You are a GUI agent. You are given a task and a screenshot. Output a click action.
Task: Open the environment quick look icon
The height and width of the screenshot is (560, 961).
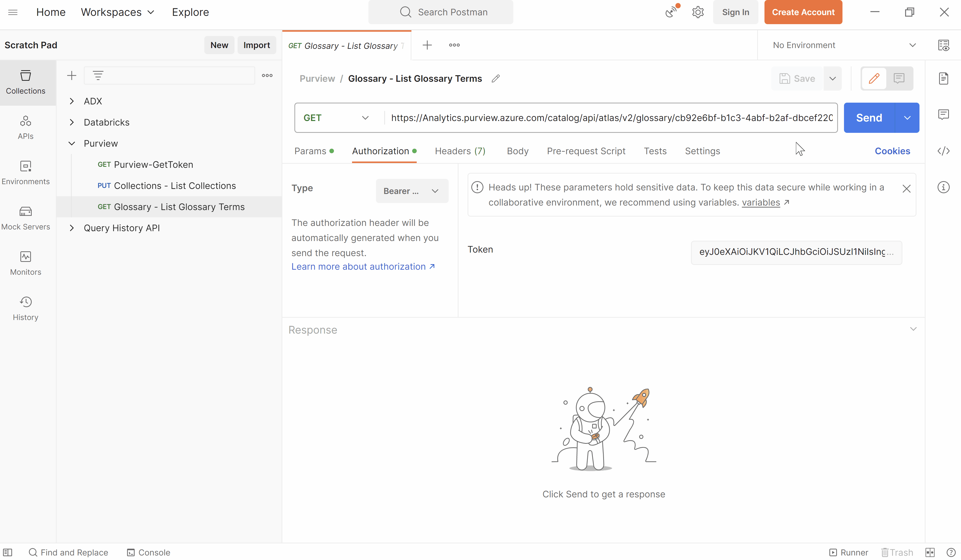pyautogui.click(x=943, y=45)
